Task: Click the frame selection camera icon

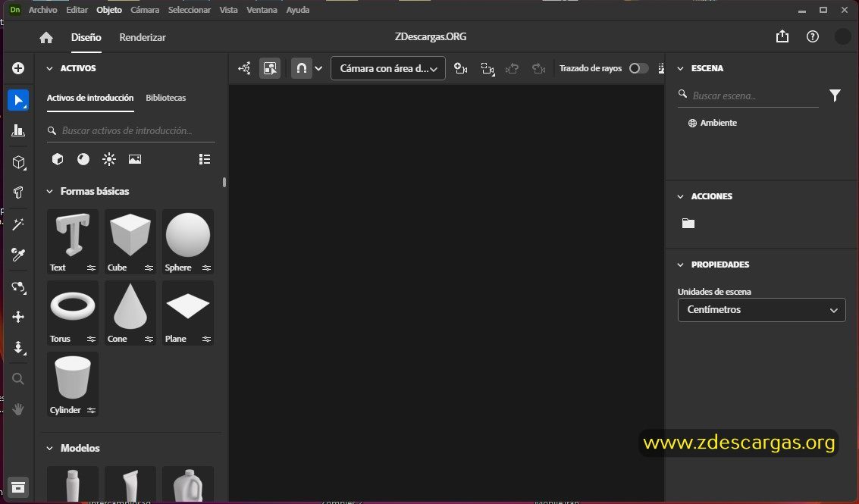Action: coord(487,68)
